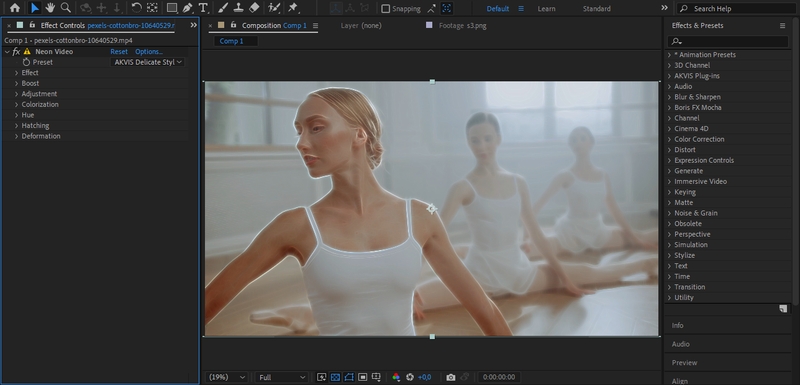Click the Fast Previews icon
This screenshot has height=385, width=800.
pos(321,377)
